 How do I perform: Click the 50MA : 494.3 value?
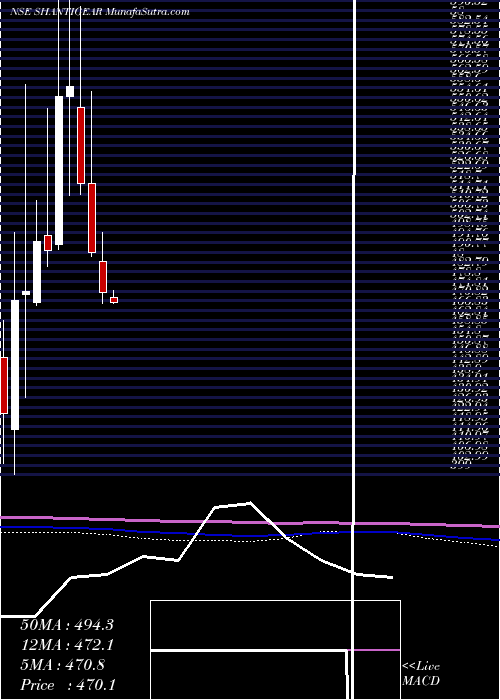(x=67, y=625)
